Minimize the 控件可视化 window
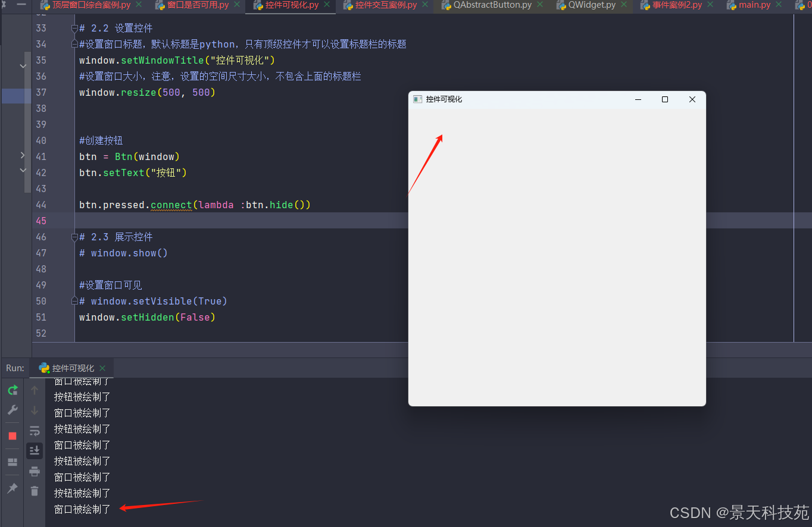Image resolution: width=812 pixels, height=527 pixels. tap(638, 99)
